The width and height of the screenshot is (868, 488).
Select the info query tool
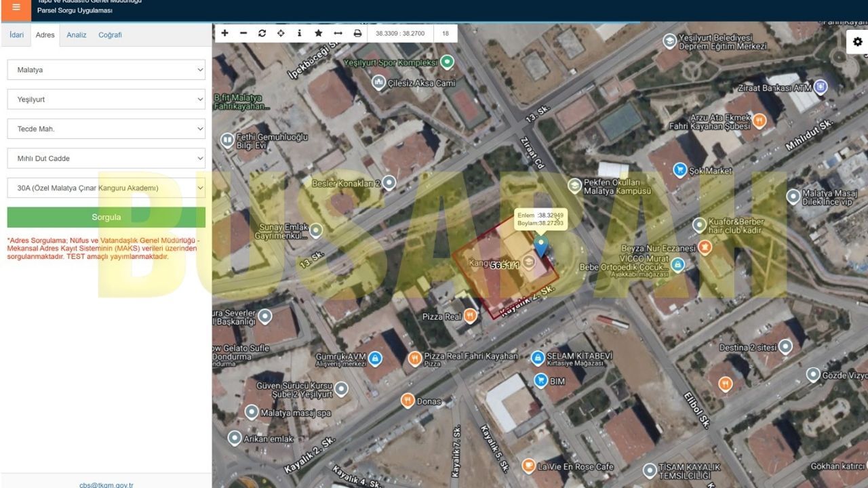point(299,33)
